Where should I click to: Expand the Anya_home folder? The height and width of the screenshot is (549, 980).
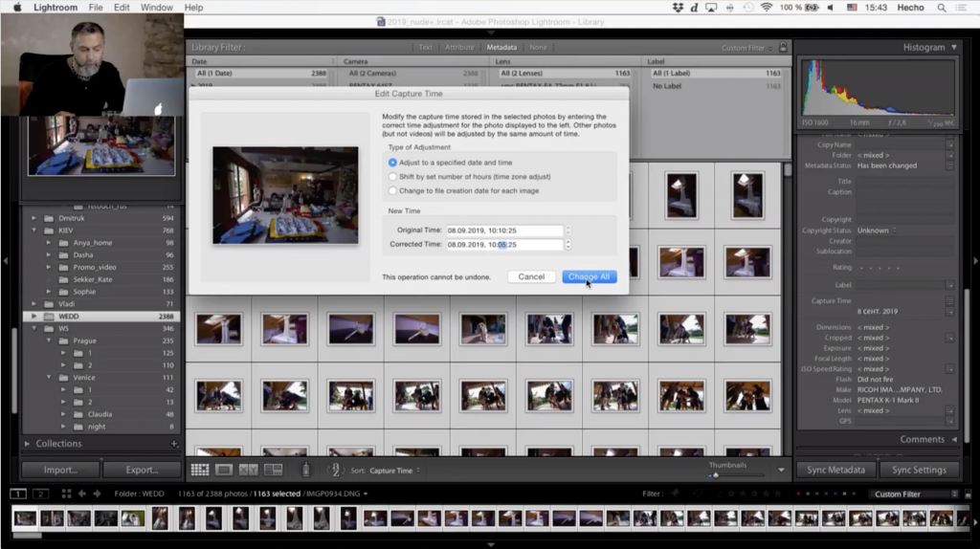(x=49, y=243)
